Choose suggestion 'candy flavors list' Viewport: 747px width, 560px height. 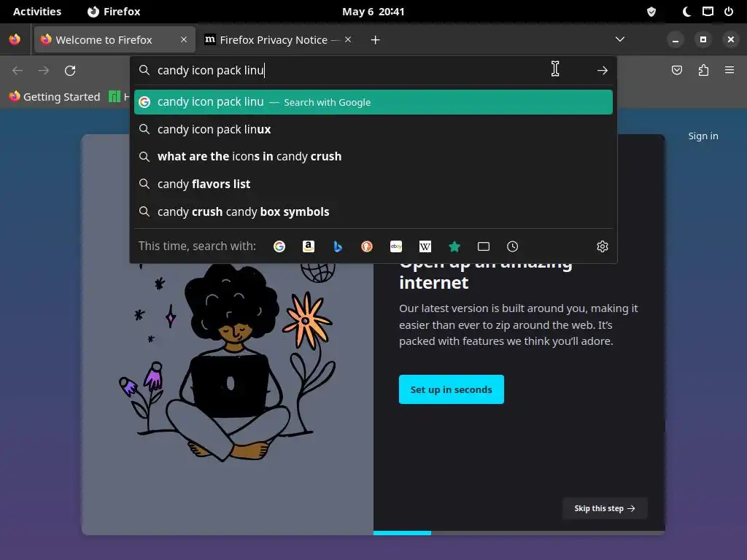[x=373, y=184]
